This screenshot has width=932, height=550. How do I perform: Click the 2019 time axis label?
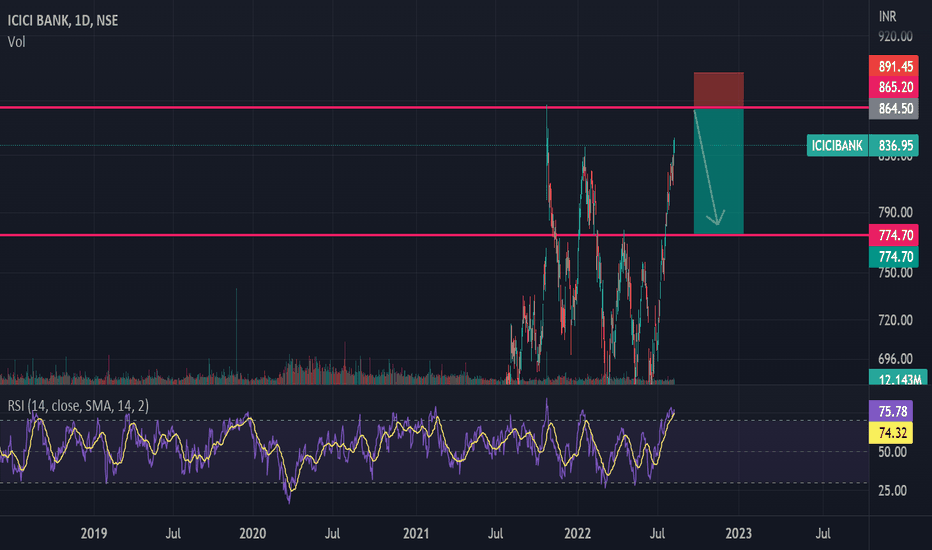click(94, 533)
